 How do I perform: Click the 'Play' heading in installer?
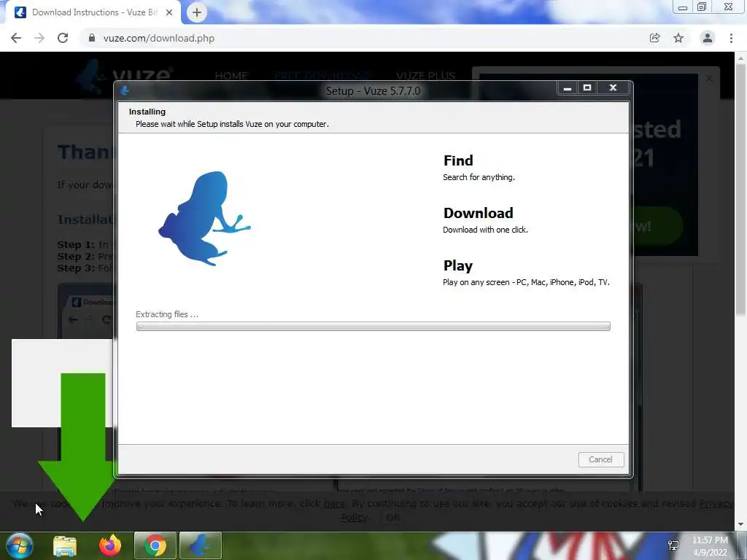point(458,265)
